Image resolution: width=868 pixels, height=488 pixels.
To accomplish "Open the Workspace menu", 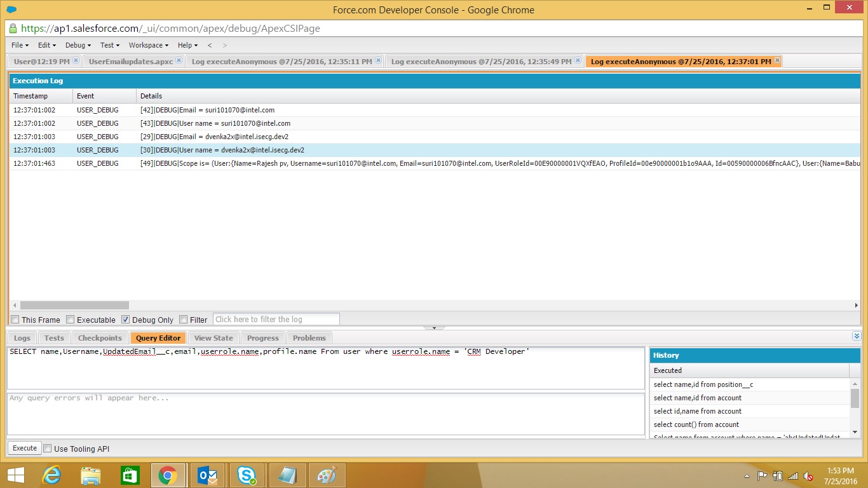I will (x=149, y=45).
